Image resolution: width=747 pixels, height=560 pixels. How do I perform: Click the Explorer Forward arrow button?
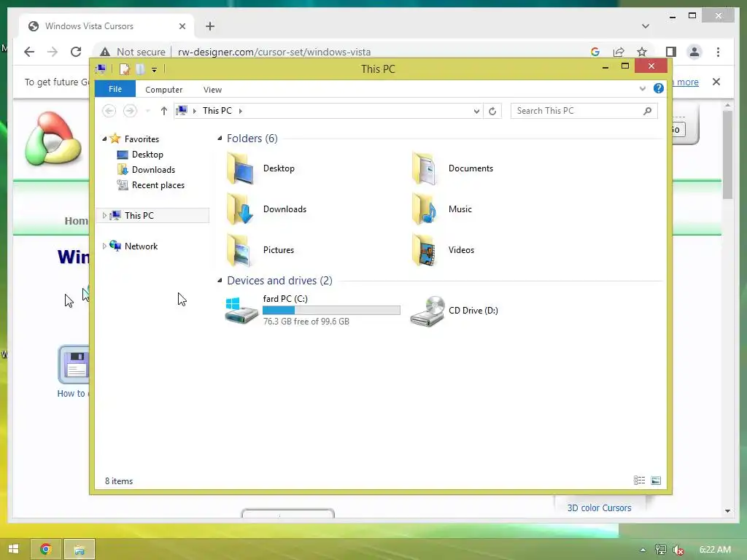click(x=130, y=111)
